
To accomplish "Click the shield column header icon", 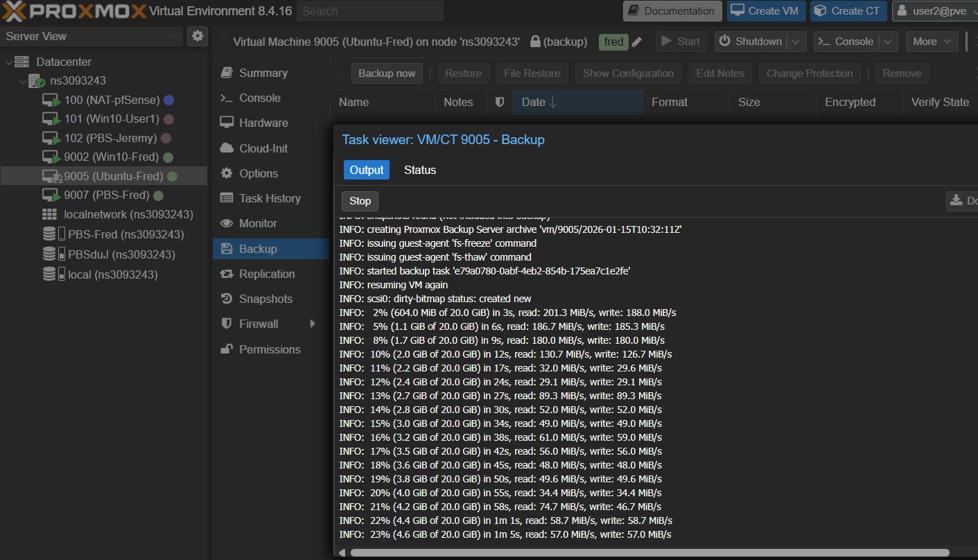I will (500, 102).
